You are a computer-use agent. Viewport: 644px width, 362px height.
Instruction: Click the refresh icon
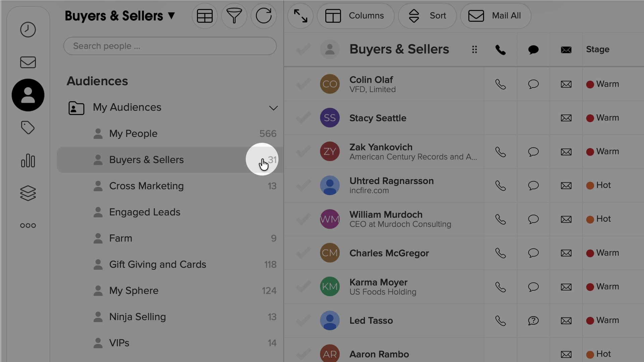(x=264, y=16)
